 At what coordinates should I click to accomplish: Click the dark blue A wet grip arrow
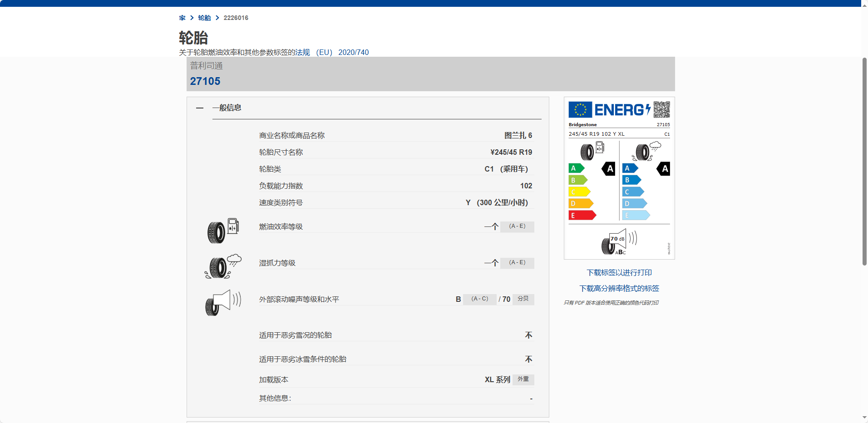(630, 168)
